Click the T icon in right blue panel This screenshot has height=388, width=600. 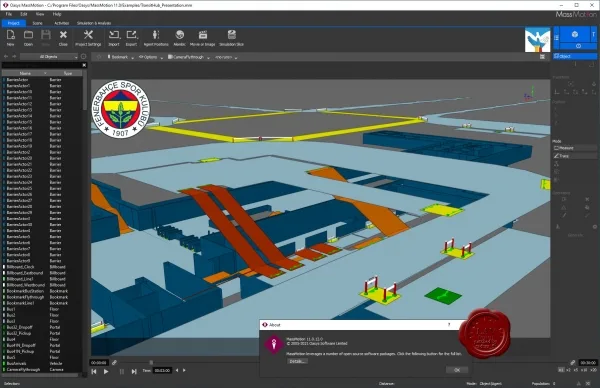tap(593, 34)
